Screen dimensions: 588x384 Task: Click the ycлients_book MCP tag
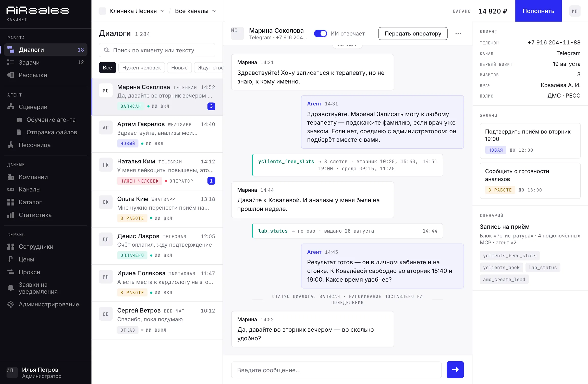501,267
